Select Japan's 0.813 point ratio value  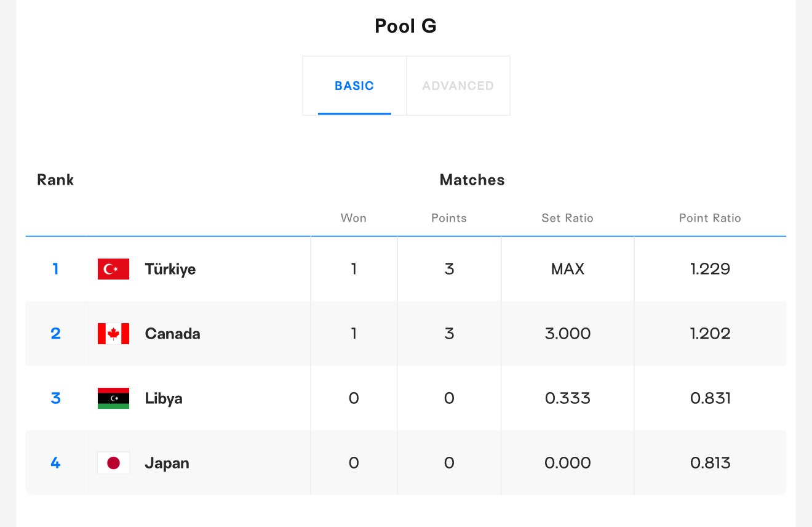coord(710,463)
